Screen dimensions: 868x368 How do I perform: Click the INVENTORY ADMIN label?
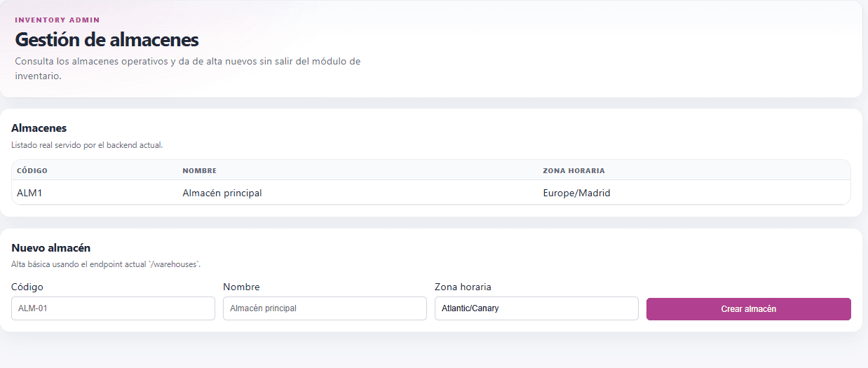pos(57,20)
